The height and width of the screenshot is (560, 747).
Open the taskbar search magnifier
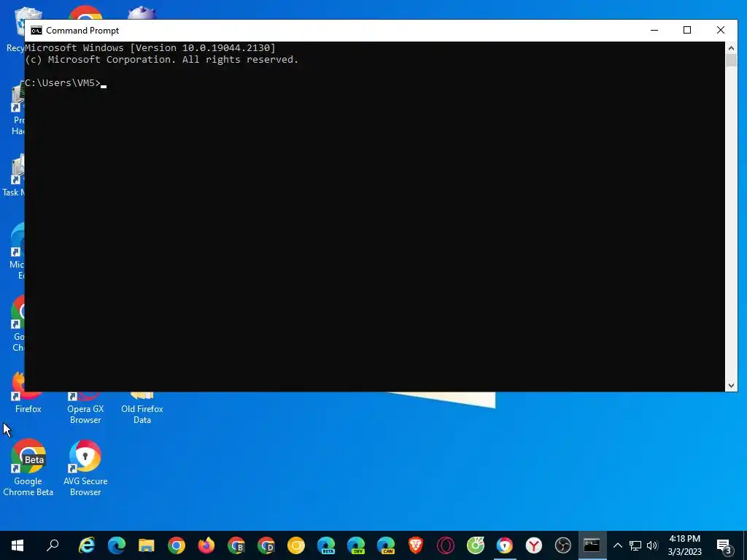click(53, 545)
